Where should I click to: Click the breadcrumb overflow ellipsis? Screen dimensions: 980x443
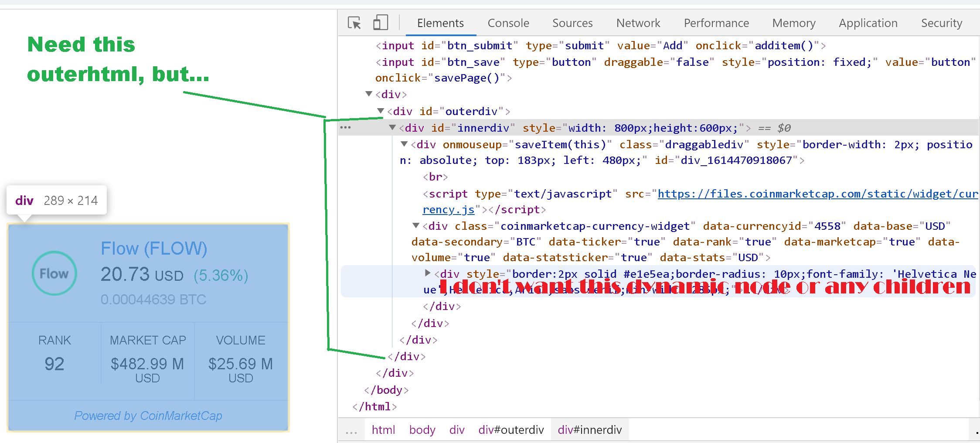351,430
